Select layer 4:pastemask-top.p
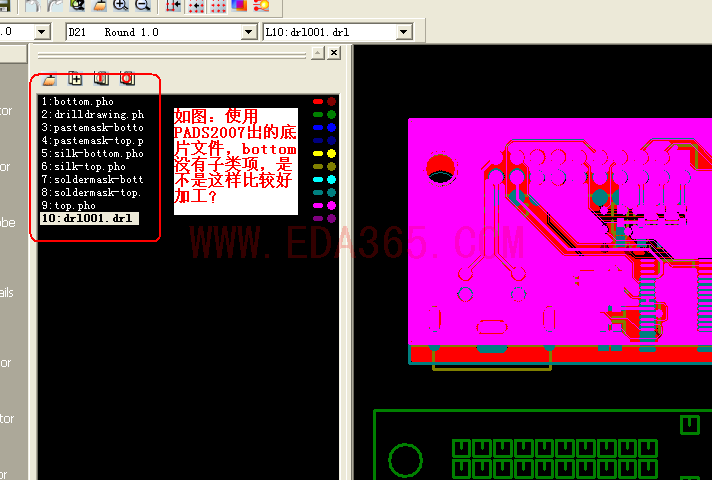 [93, 140]
